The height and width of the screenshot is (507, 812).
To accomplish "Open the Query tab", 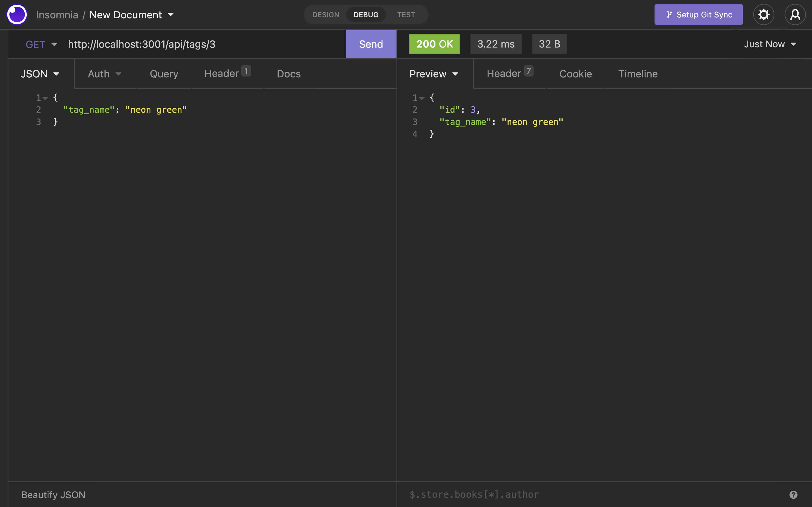I will click(x=164, y=74).
